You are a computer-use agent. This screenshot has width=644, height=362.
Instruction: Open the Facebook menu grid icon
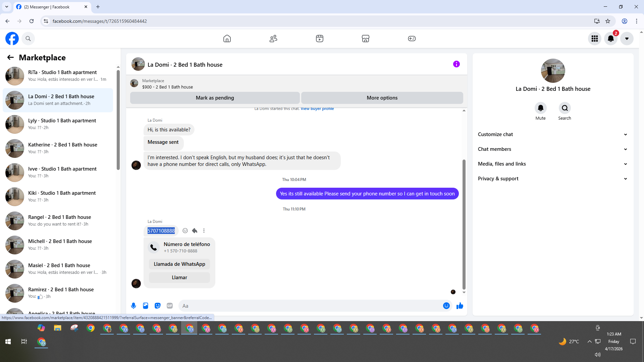pos(595,39)
